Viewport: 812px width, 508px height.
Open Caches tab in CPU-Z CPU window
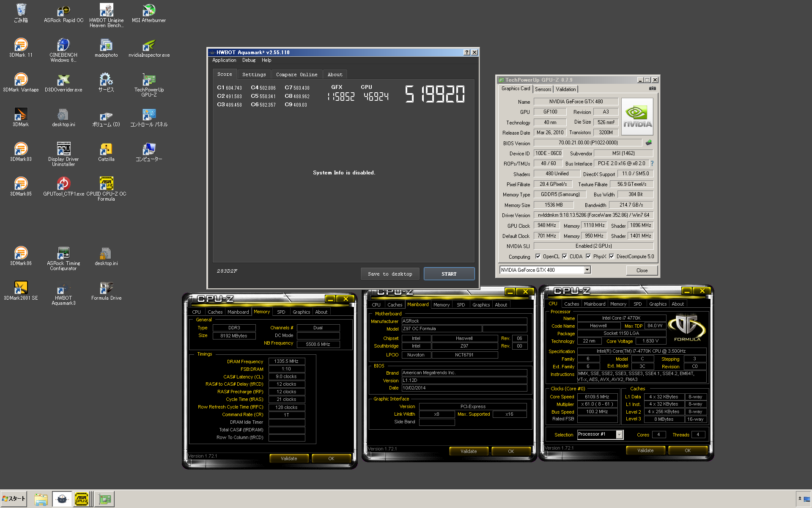tap(571, 304)
